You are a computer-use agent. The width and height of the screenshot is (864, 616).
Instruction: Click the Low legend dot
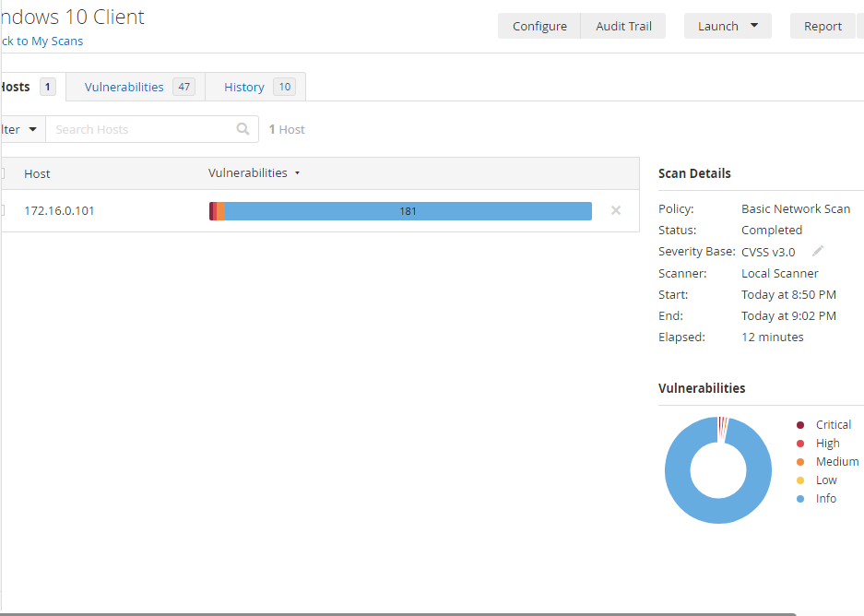(x=800, y=480)
